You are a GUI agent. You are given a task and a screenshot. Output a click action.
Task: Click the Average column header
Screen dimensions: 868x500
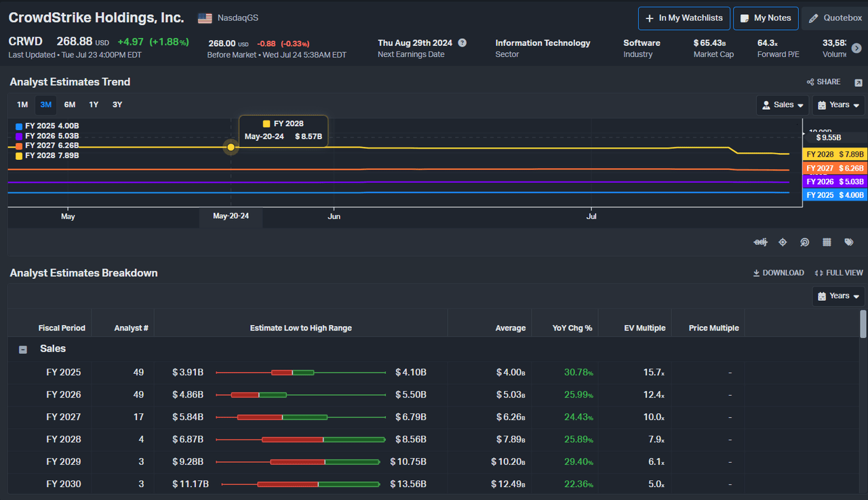pyautogui.click(x=511, y=328)
